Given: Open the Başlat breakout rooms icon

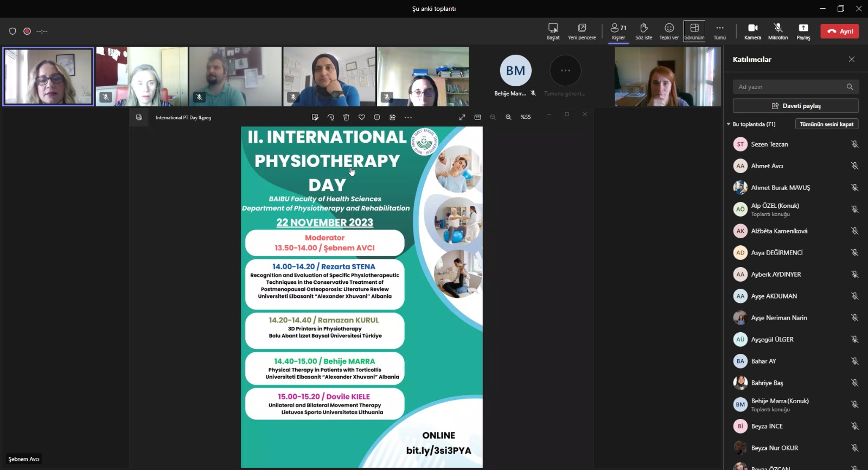Looking at the screenshot, I should coord(553,31).
